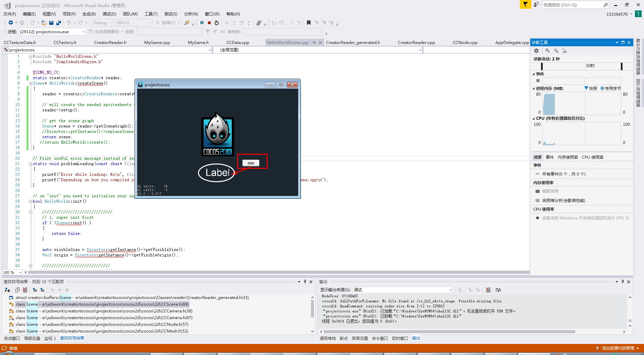The image size is (644, 355).
Task: Click the Step Into arrow icon
Action: 234,23
